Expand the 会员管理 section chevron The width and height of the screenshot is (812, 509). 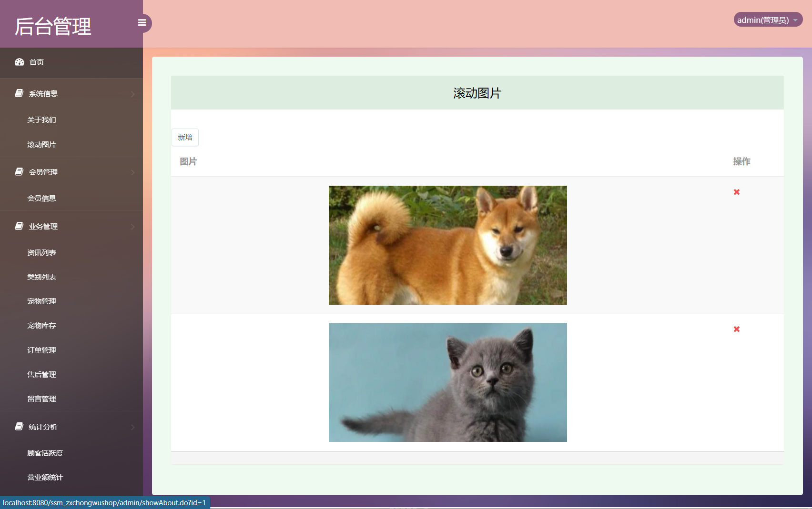pos(133,172)
